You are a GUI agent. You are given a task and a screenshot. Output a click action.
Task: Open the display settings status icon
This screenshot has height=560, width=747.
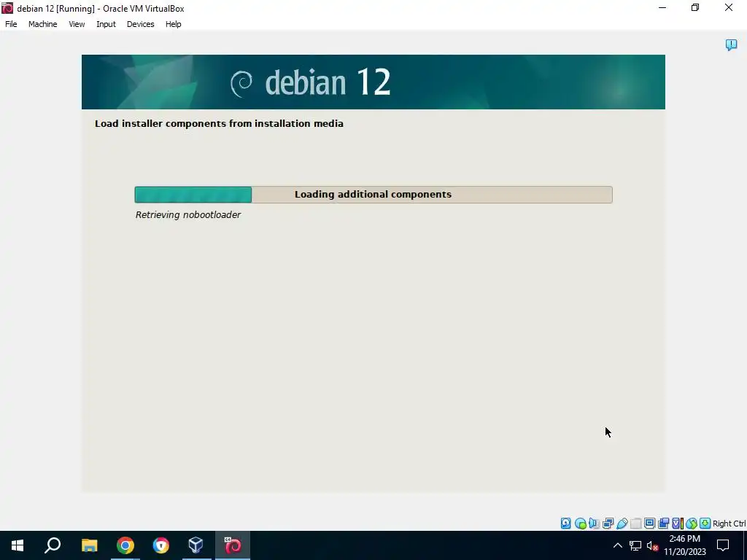[x=649, y=524]
